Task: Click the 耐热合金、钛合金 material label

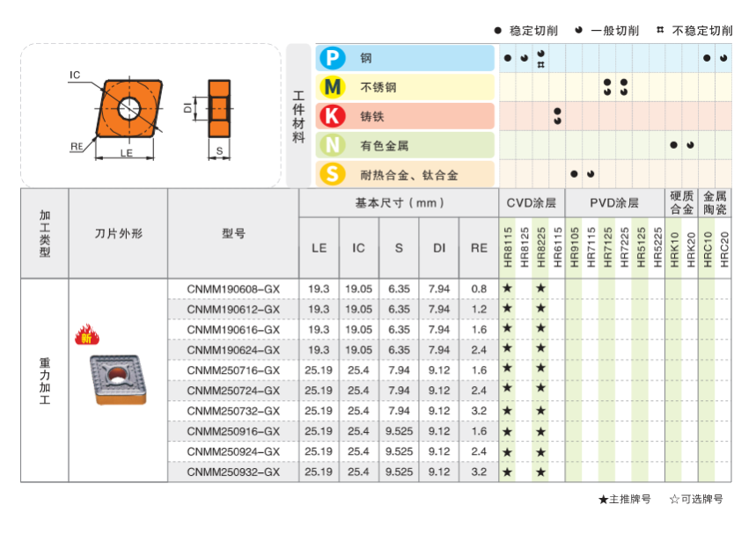Action: pos(409,175)
